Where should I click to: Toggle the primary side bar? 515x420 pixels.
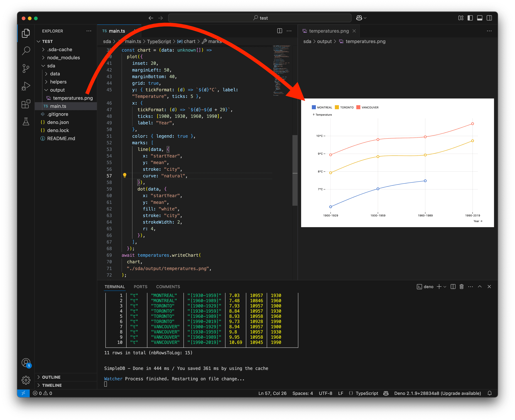[x=470, y=18]
